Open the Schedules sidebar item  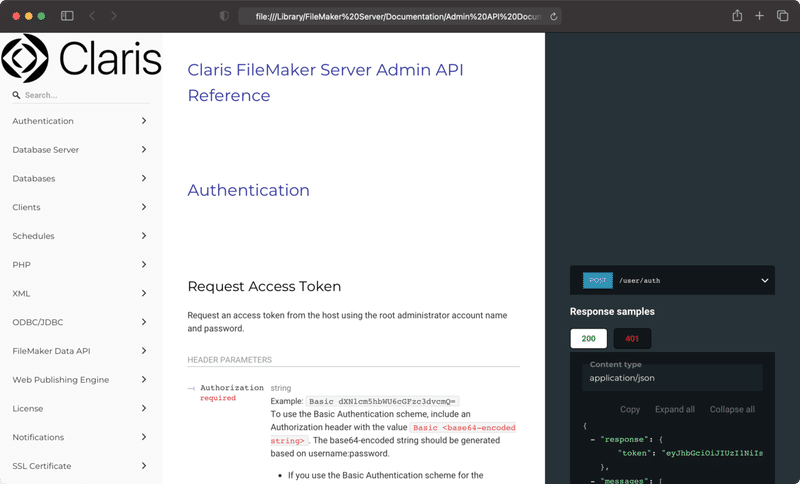coord(33,236)
